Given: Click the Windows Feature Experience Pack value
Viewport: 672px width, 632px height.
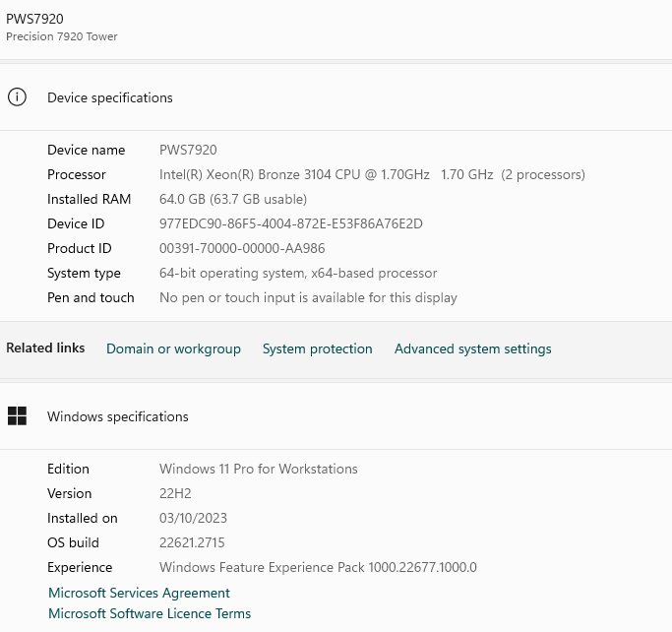Looking at the screenshot, I should pos(318,567).
